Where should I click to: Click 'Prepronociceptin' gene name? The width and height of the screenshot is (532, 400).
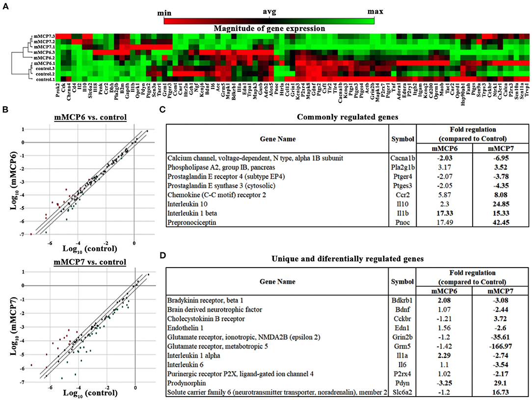click(x=192, y=223)
